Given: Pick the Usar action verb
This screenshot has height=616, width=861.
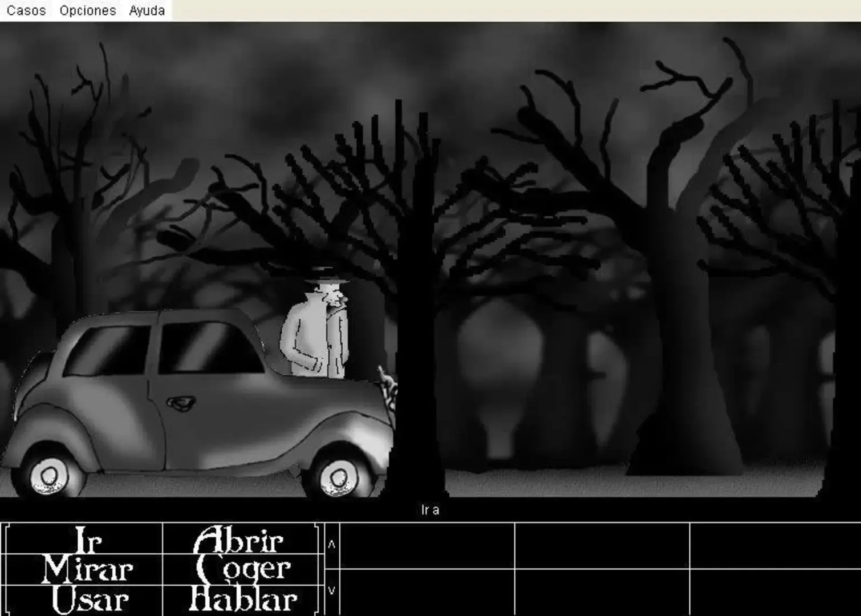Looking at the screenshot, I should (90, 599).
